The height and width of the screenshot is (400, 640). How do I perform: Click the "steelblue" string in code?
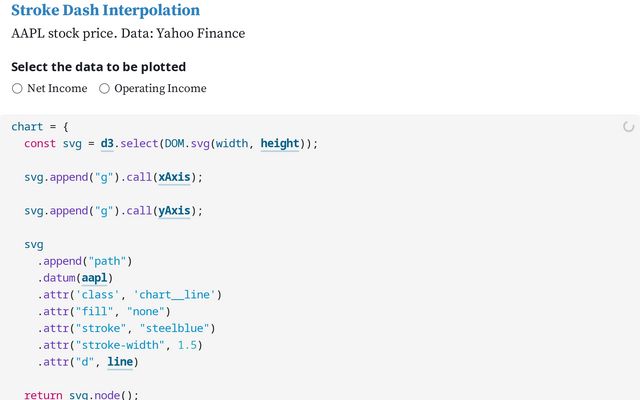click(174, 329)
